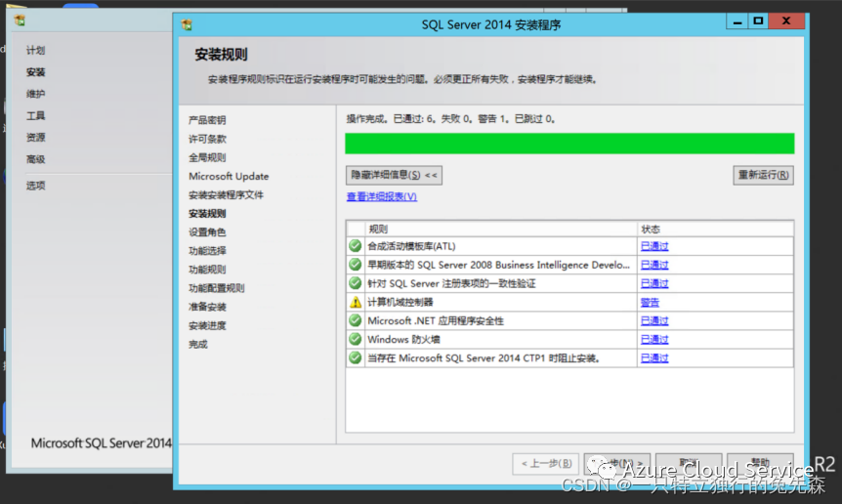Select 安装 in the installation center sidebar

[x=35, y=72]
